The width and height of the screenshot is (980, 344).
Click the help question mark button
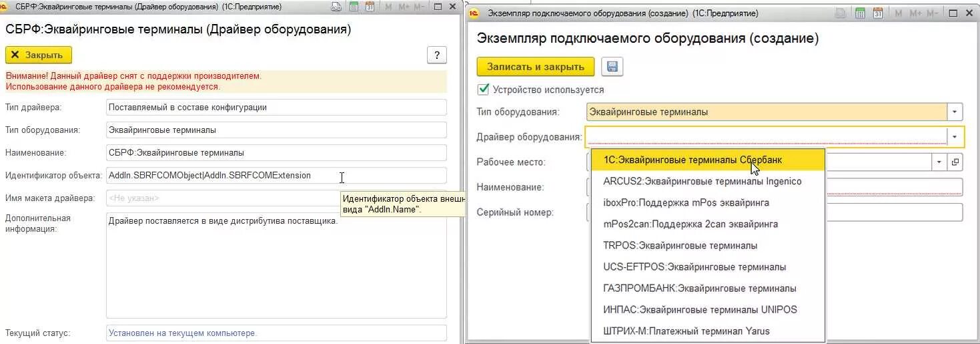(x=436, y=55)
